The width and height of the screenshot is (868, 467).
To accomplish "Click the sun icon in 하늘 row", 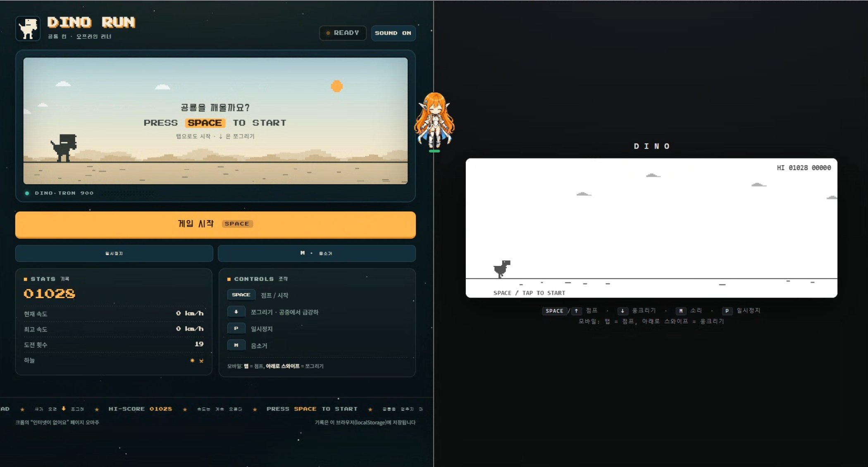I will click(x=192, y=360).
